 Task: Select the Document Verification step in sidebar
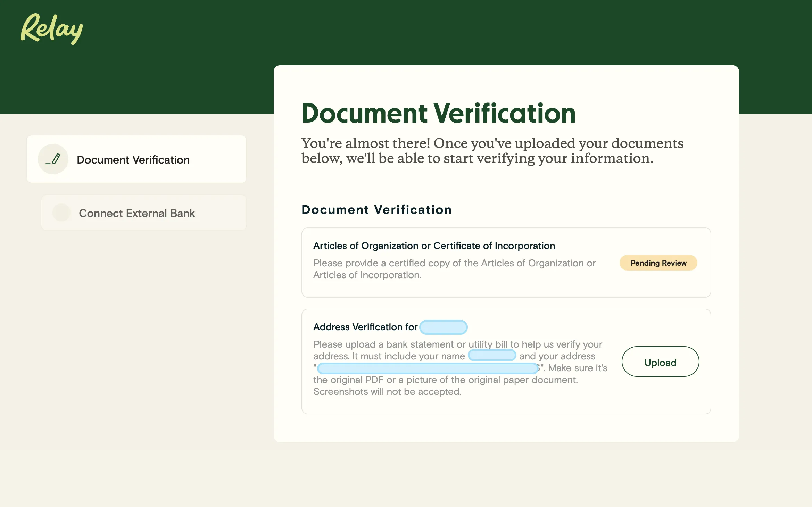click(136, 159)
